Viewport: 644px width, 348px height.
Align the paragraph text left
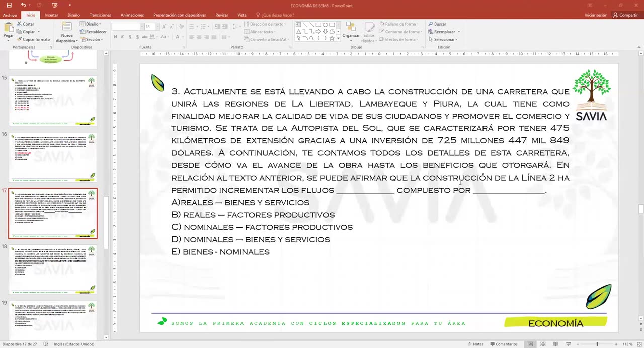(x=192, y=37)
